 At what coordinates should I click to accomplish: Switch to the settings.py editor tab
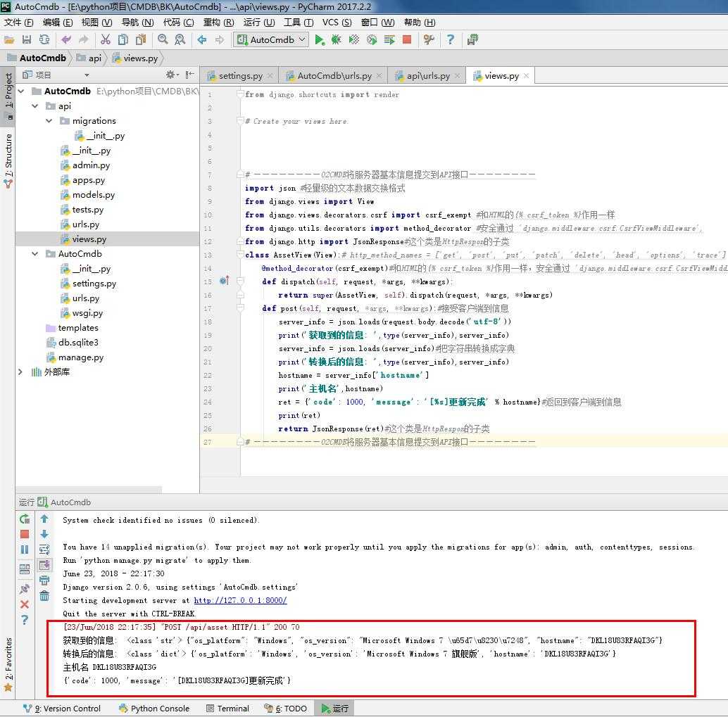tap(241, 76)
